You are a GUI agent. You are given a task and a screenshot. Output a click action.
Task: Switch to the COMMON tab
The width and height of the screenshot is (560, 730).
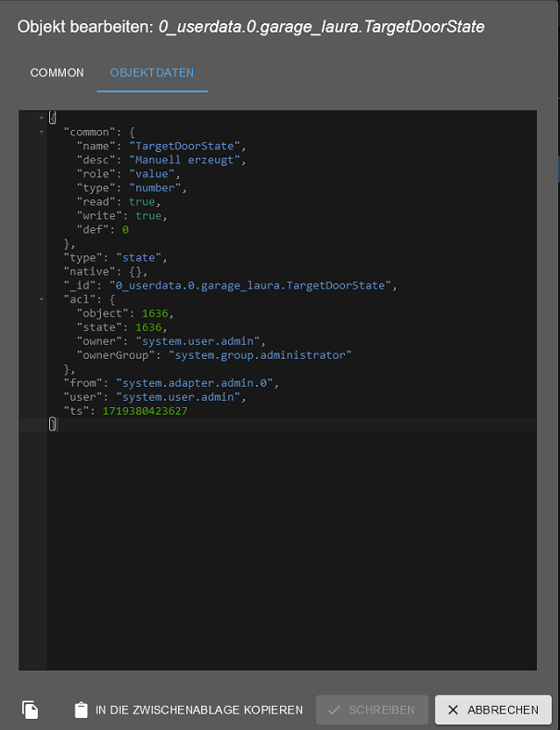(x=57, y=72)
